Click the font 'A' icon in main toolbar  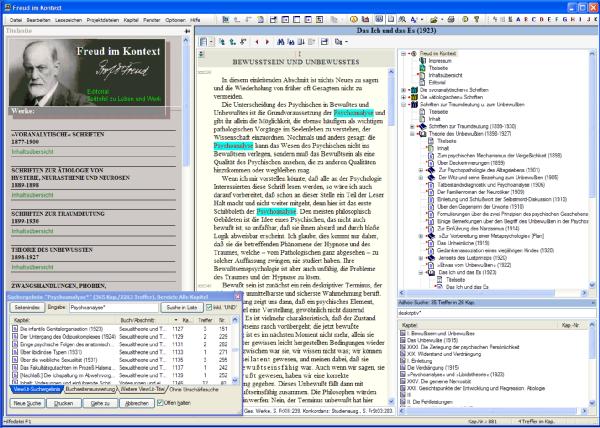pyautogui.click(x=414, y=19)
